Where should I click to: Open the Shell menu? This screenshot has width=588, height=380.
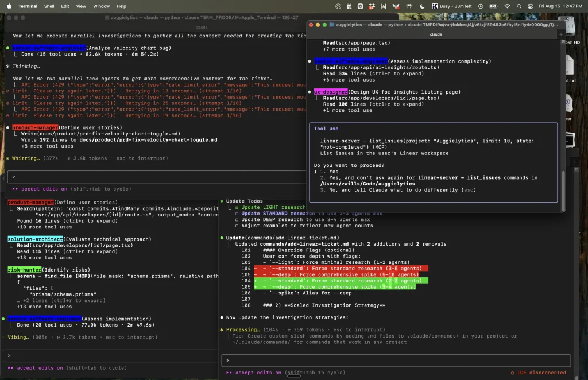[x=48, y=6]
